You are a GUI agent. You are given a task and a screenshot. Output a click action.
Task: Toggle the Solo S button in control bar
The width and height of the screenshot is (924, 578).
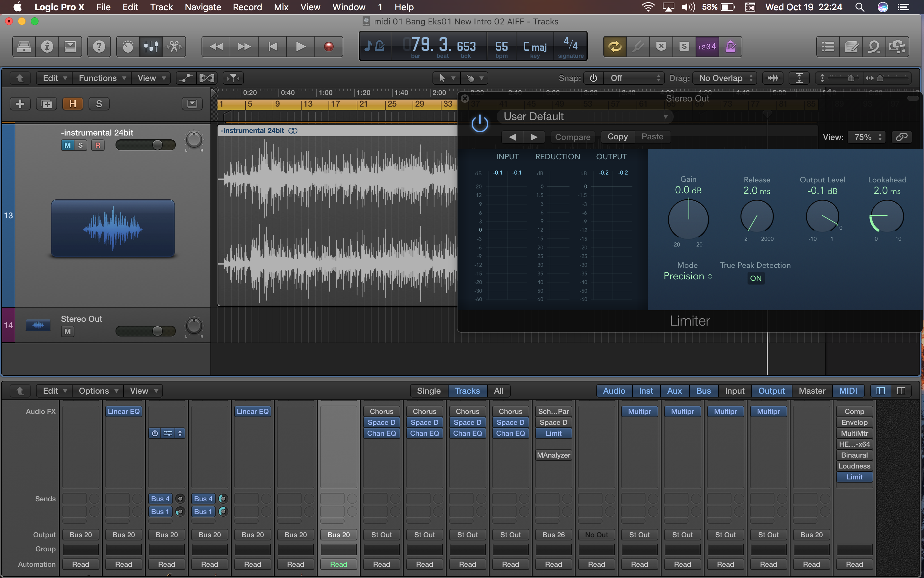[684, 47]
